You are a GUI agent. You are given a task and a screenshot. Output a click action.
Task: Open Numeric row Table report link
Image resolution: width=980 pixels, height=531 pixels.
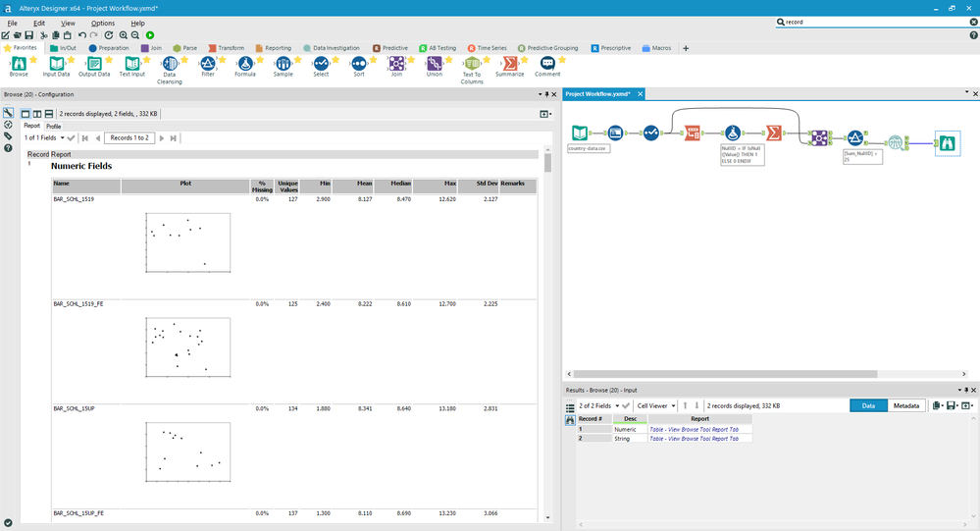click(694, 430)
